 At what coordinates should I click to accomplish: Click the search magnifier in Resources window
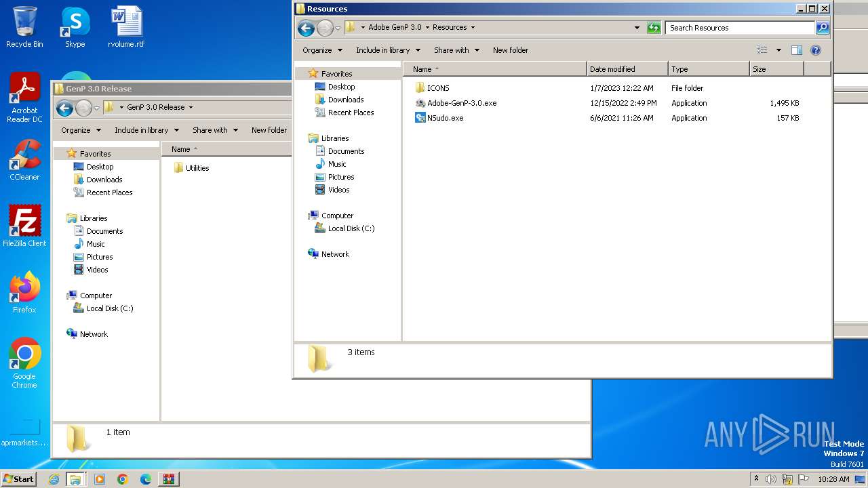coord(823,28)
